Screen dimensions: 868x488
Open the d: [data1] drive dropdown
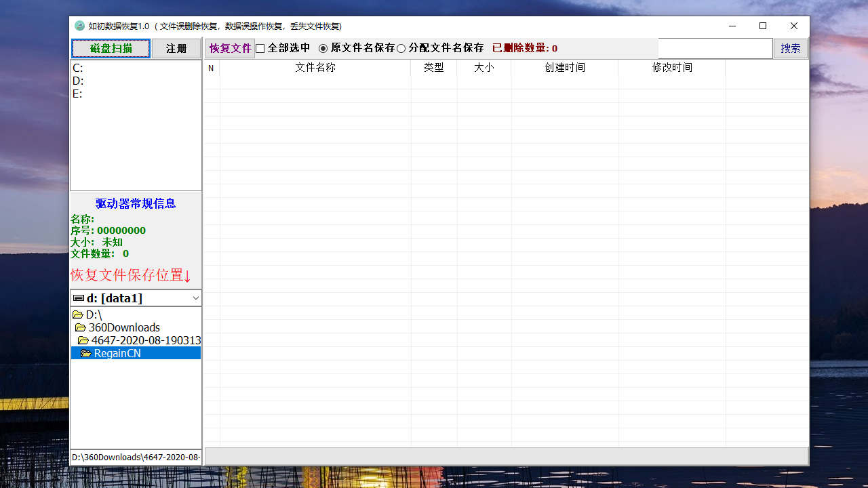point(136,298)
